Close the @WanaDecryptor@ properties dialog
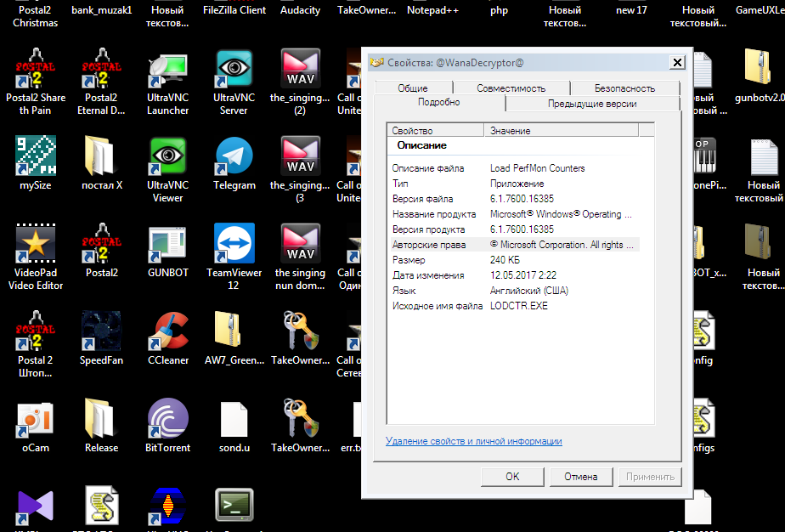This screenshot has height=532, width=785. coord(677,62)
